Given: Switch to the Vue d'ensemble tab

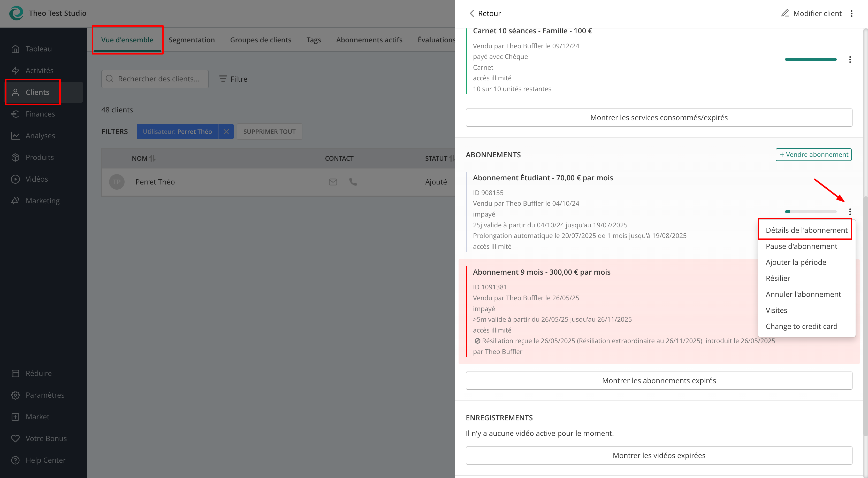Looking at the screenshot, I should coord(127,40).
